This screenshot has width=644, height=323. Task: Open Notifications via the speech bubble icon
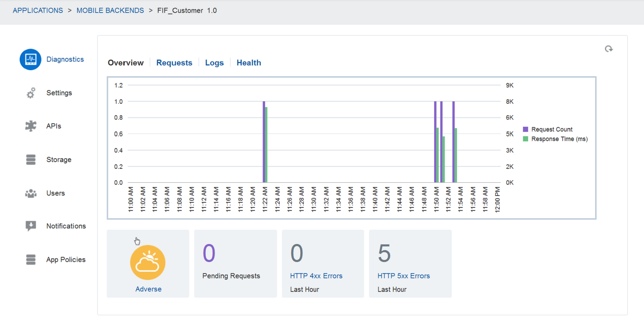31,226
